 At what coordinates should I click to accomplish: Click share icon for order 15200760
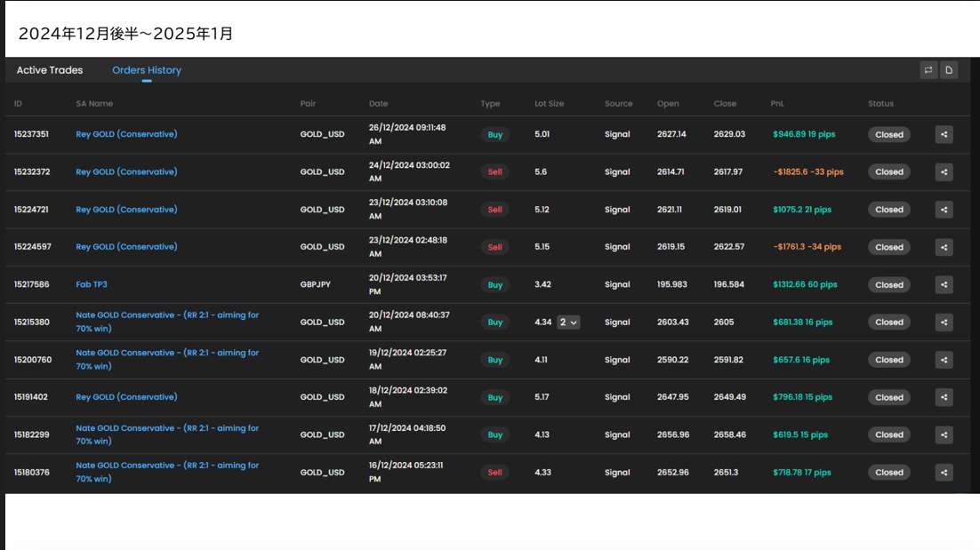(944, 360)
